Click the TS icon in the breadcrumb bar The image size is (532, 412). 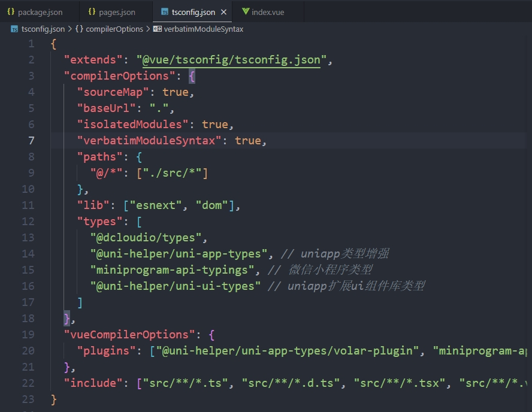14,29
